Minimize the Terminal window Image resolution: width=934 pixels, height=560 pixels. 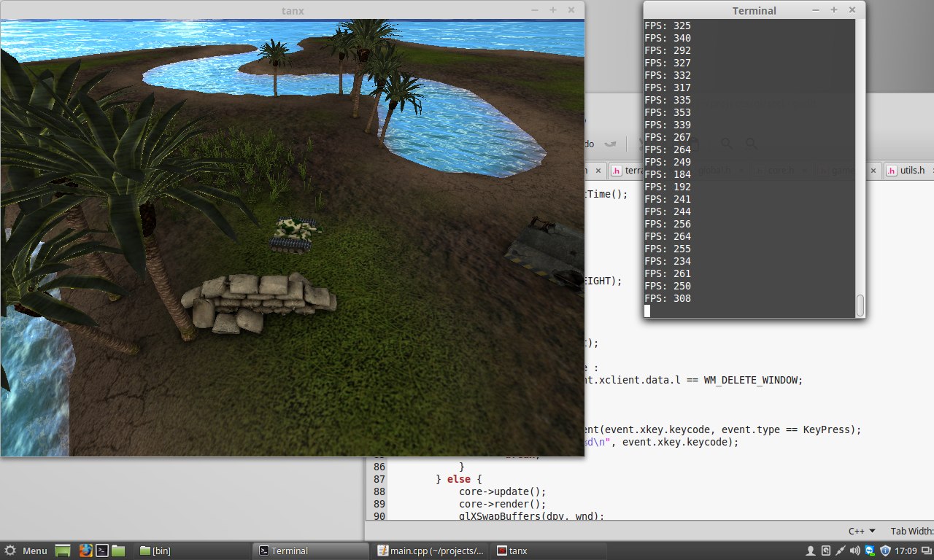coord(816,10)
